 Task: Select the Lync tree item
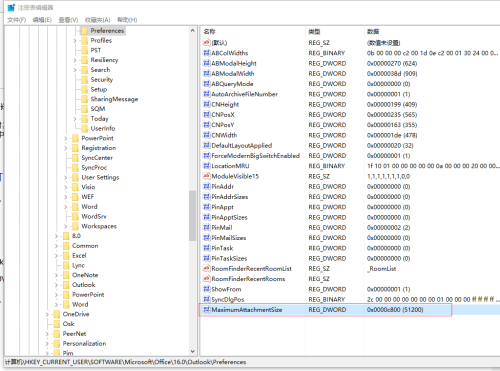point(78,265)
